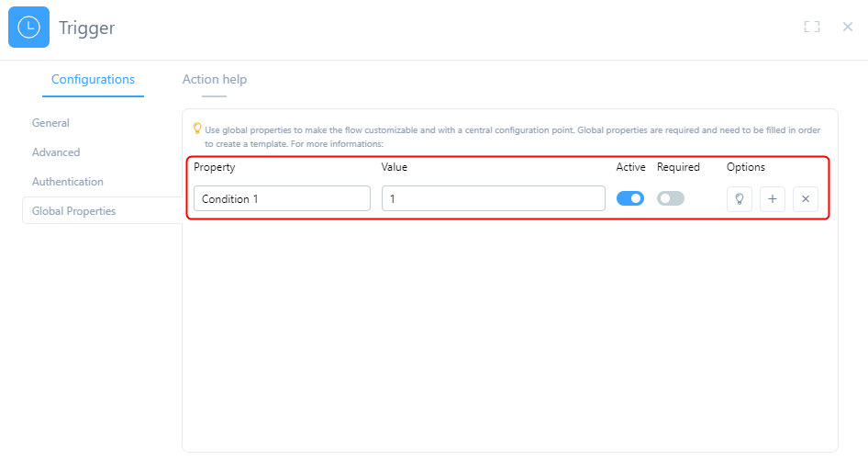The width and height of the screenshot is (868, 471).
Task: Expand the dialog to fullscreen
Action: tap(811, 28)
